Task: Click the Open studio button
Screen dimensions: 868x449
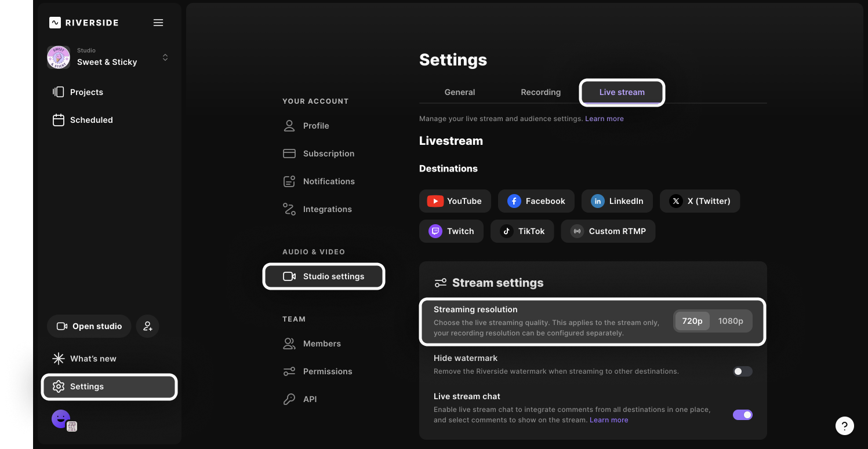Action: (x=89, y=326)
